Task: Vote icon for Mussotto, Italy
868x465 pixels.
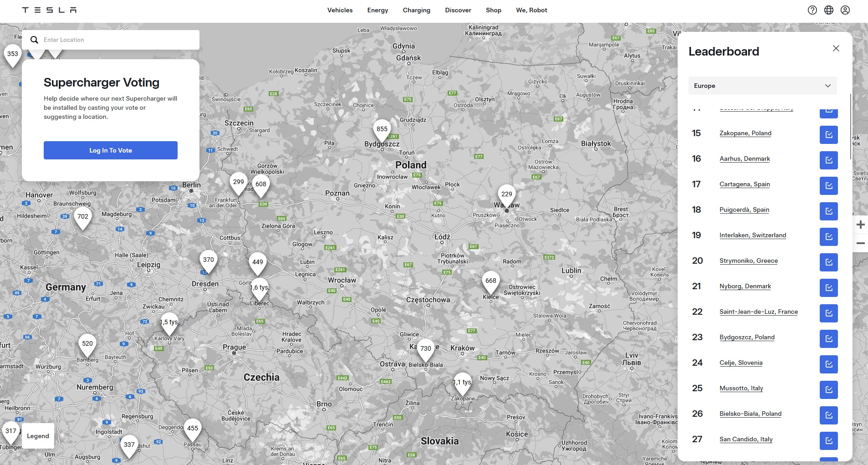Action: click(829, 390)
